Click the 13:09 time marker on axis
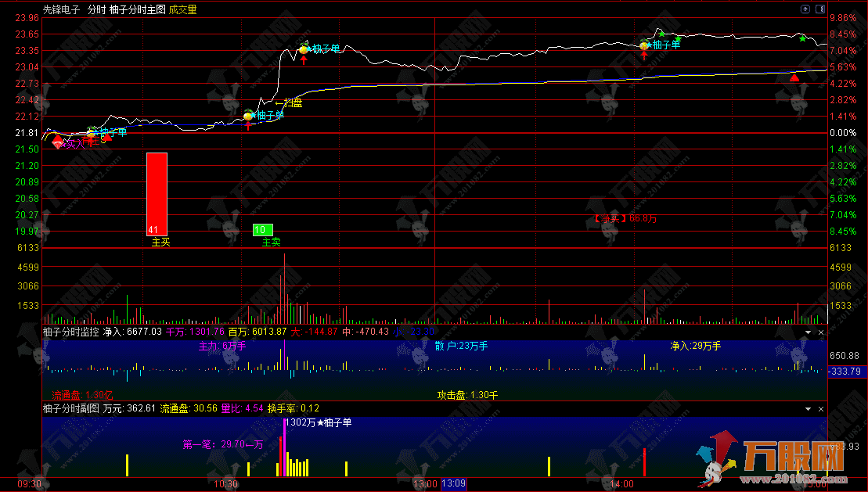Image resolution: width=868 pixels, height=492 pixels. point(453,484)
